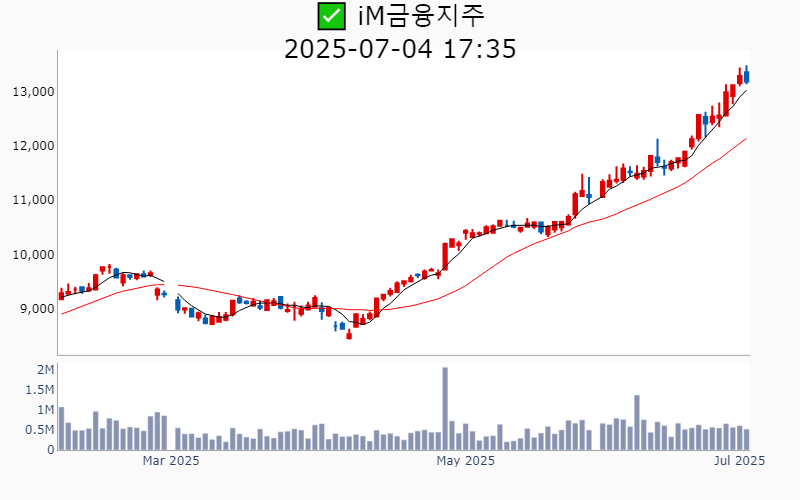The height and width of the screenshot is (500, 800).
Task: Click the tallest volume bar near May 2025
Action: pos(445,409)
